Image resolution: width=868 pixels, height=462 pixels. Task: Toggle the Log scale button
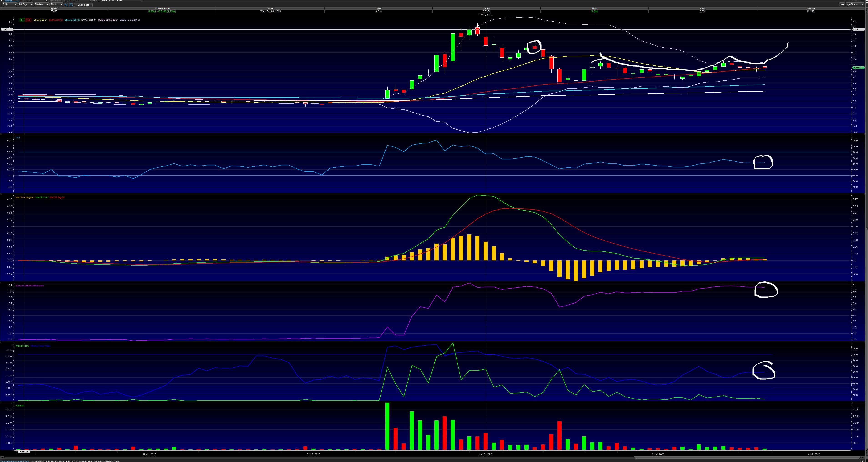pos(842,4)
